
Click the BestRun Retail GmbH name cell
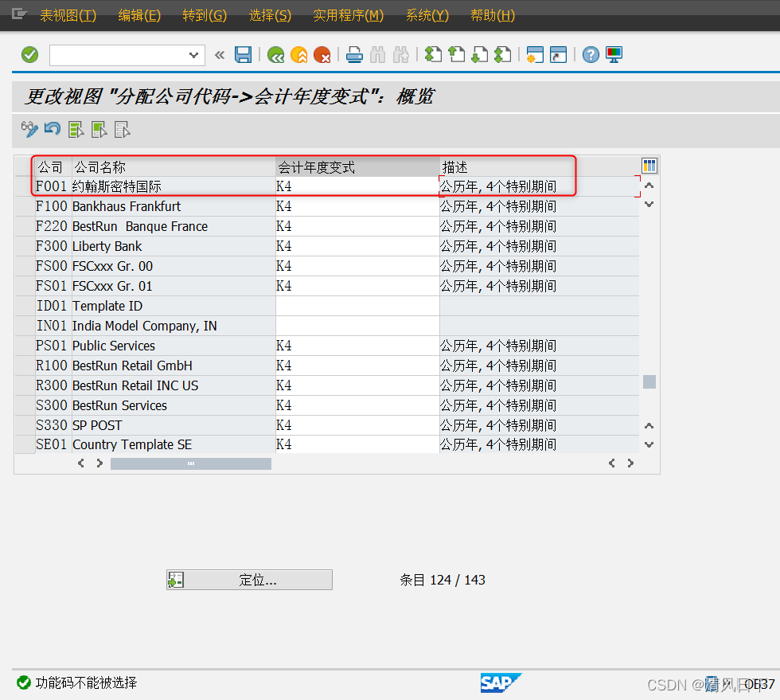(x=174, y=366)
